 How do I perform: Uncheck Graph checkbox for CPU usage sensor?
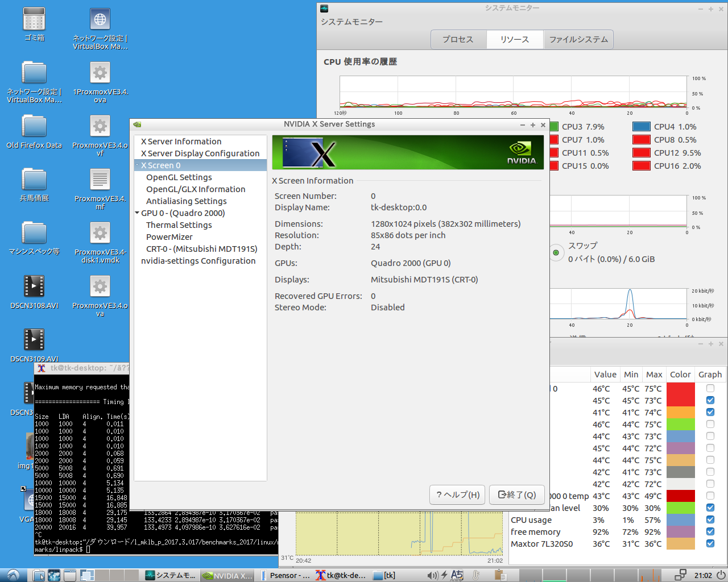tap(710, 519)
